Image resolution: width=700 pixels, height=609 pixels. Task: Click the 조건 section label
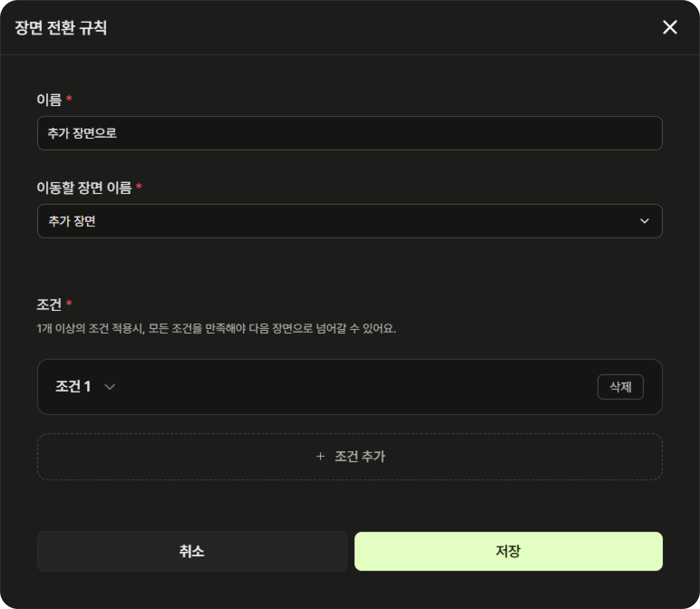click(49, 304)
